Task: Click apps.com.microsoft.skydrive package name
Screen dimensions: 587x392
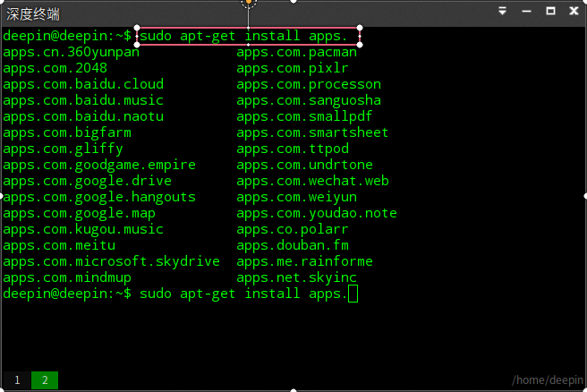Action: pyautogui.click(x=111, y=261)
